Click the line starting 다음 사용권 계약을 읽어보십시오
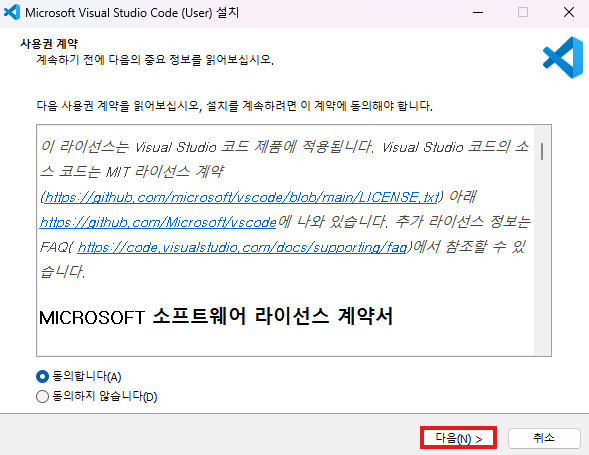This screenshot has height=455, width=589. pos(234,106)
